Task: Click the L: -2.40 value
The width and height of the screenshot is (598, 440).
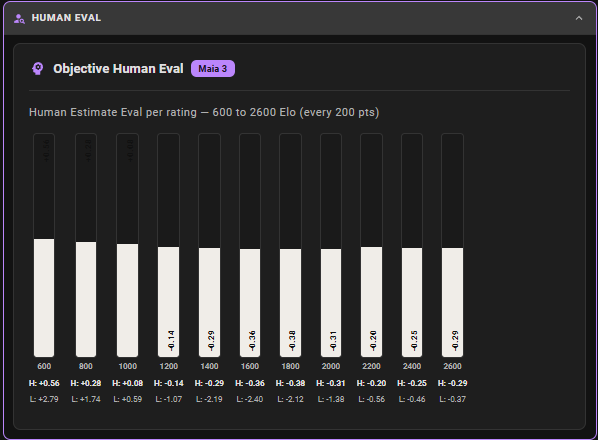Action: pos(250,399)
